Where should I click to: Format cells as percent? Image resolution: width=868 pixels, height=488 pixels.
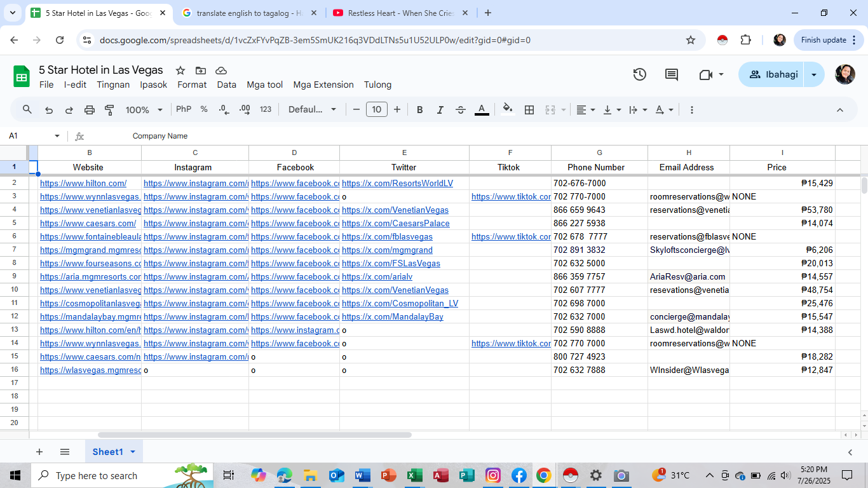tap(204, 109)
